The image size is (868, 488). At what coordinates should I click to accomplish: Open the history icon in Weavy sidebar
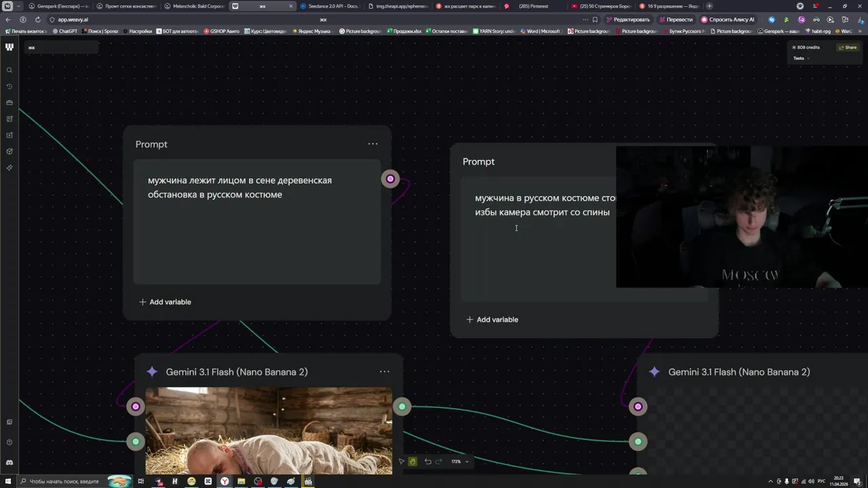point(9,87)
